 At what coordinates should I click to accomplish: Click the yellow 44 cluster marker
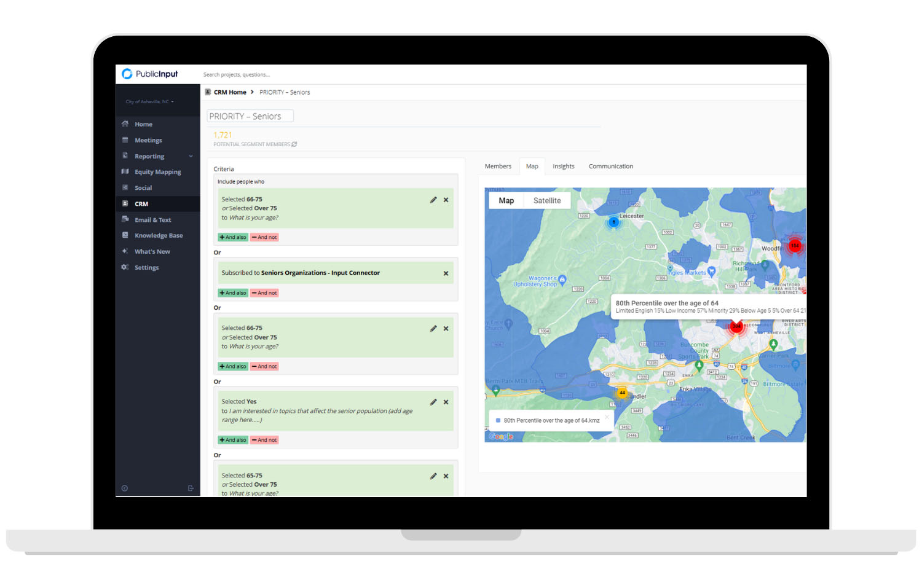[622, 393]
